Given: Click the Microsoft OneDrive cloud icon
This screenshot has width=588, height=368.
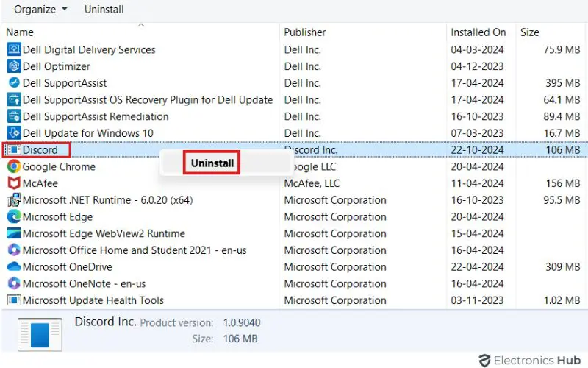Looking at the screenshot, I should tap(14, 266).
